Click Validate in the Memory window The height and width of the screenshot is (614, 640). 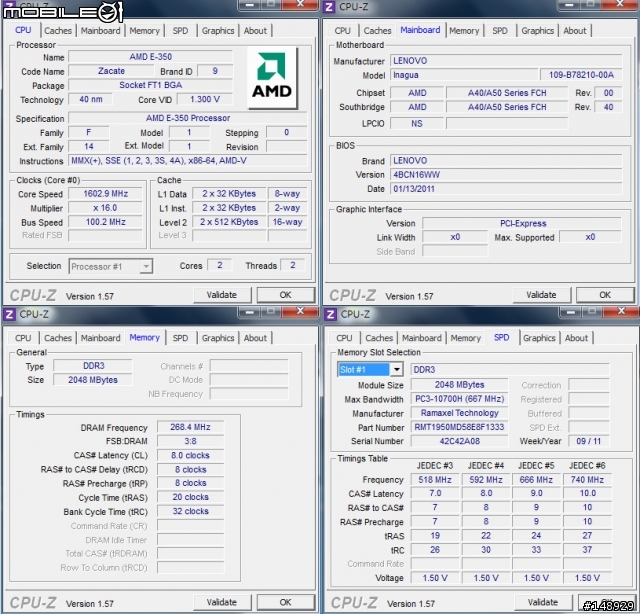[222, 602]
